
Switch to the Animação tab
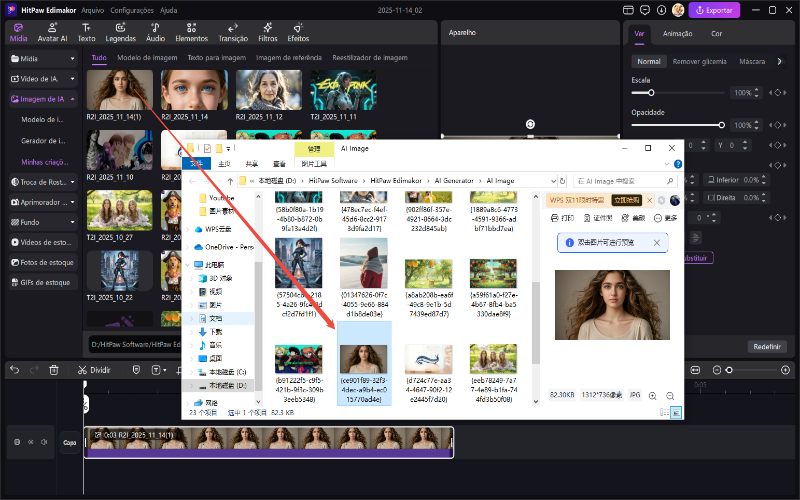[x=677, y=33]
